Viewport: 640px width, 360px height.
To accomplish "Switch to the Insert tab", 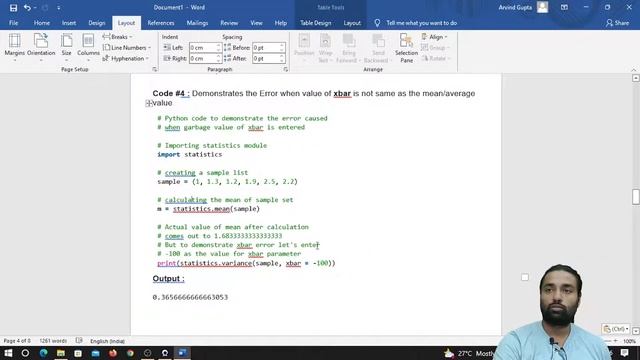I will 69,23.
